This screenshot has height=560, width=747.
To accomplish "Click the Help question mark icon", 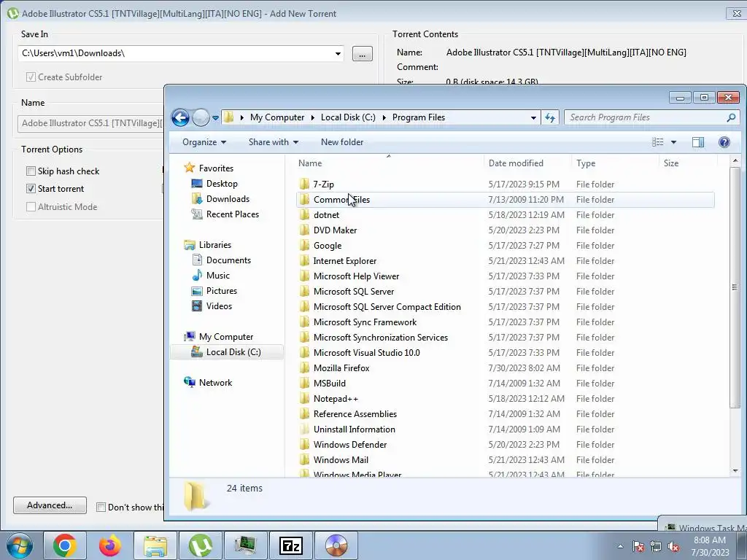I will [x=724, y=142].
